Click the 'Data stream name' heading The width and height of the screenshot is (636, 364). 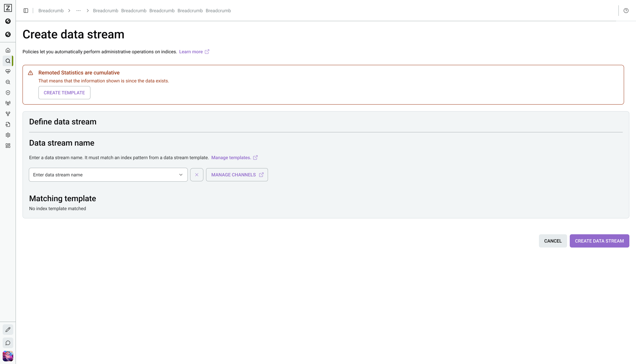pos(62,143)
